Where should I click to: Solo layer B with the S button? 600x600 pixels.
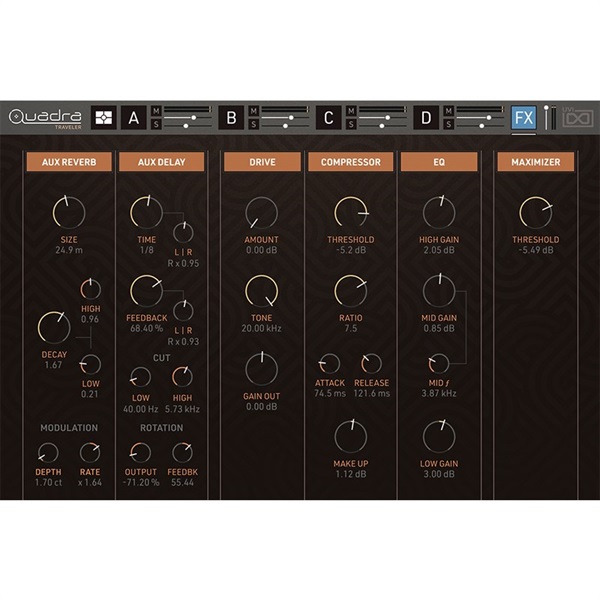click(254, 125)
